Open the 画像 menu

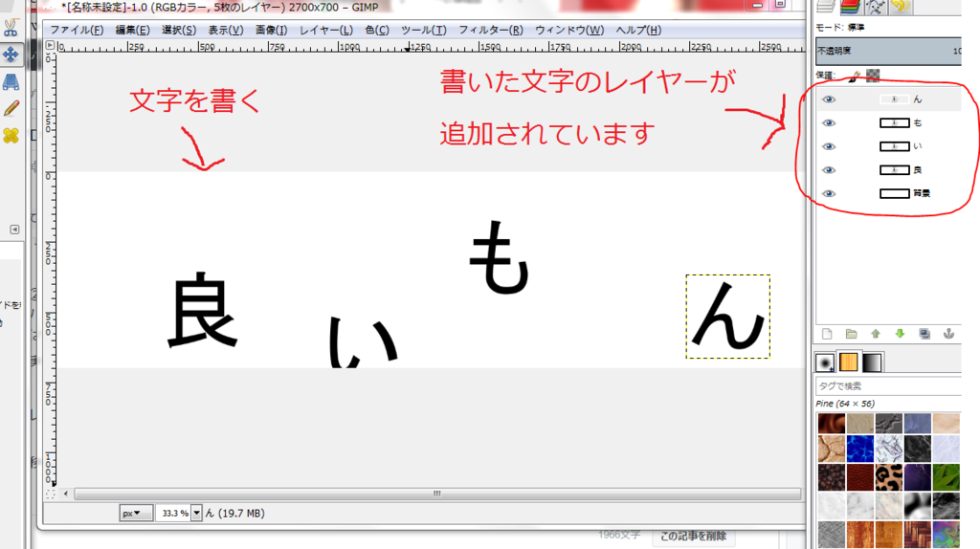tap(271, 30)
